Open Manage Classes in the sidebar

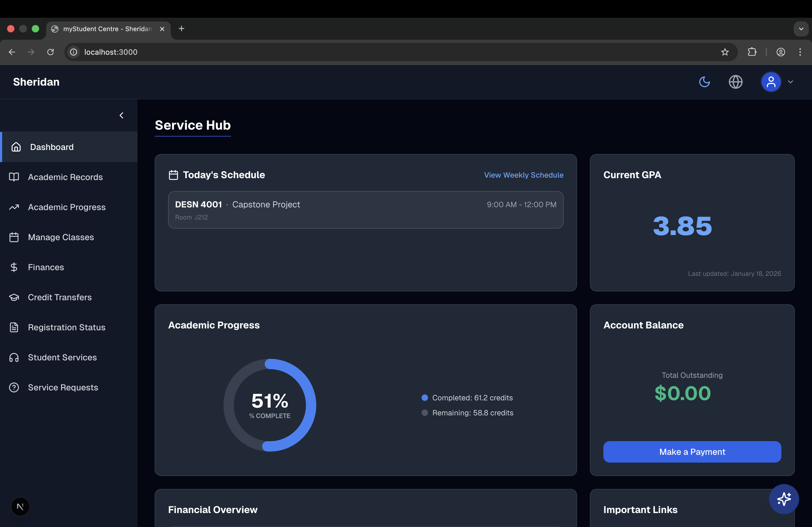pyautogui.click(x=61, y=237)
